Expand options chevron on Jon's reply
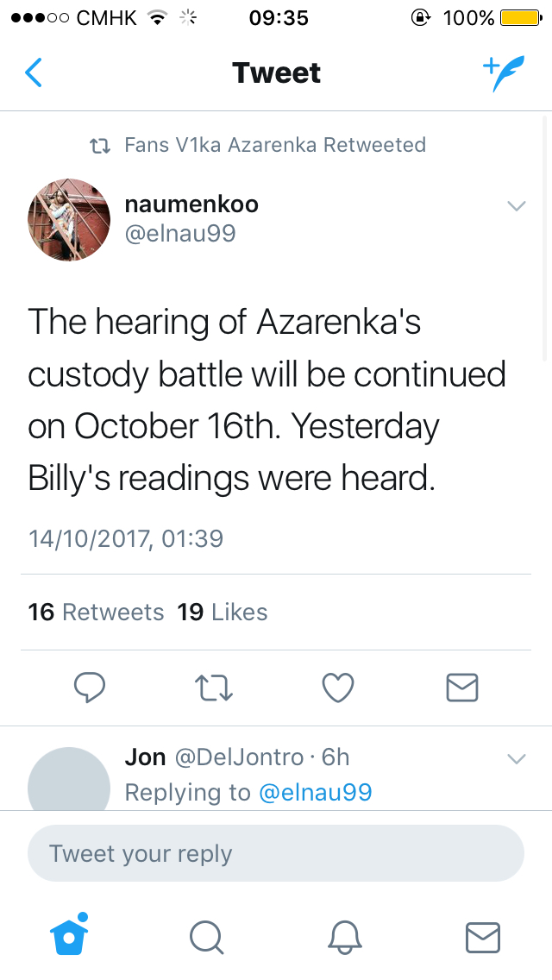 coord(516,759)
